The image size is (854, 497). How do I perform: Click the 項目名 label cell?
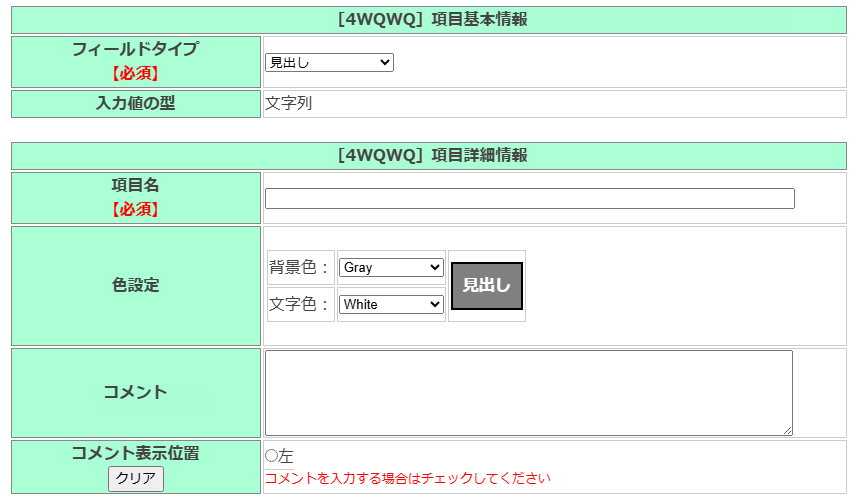pyautogui.click(x=135, y=197)
